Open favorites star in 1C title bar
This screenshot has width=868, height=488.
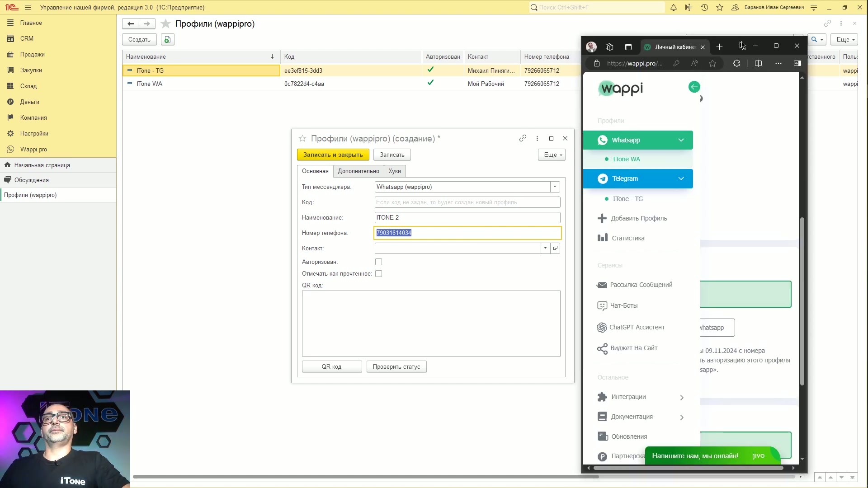[x=720, y=7]
